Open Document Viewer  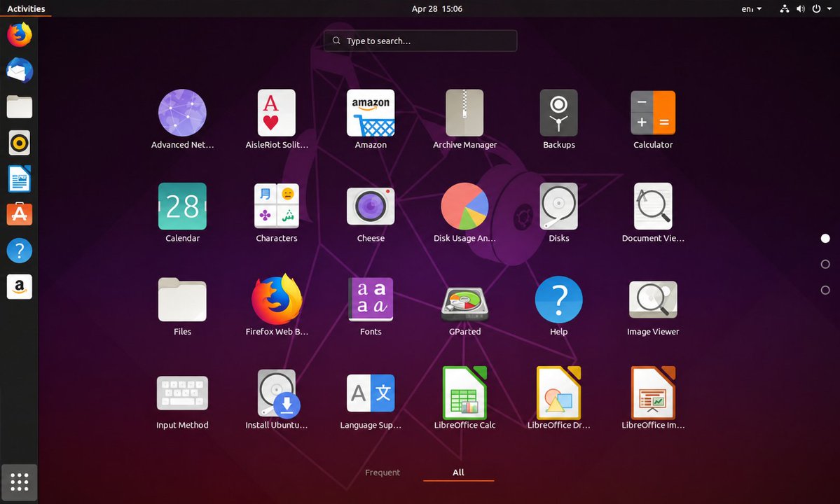pos(653,212)
